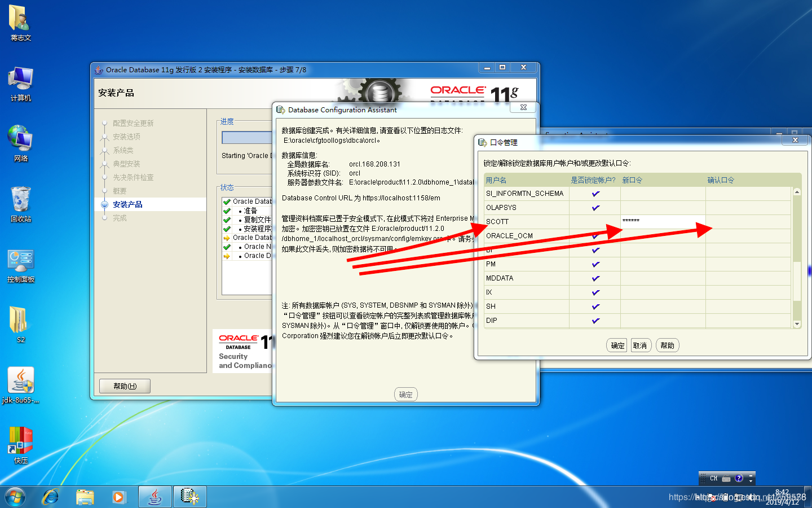The height and width of the screenshot is (508, 812).
Task: Switch to the Java Oracle installer taskbar icon
Action: click(x=155, y=497)
